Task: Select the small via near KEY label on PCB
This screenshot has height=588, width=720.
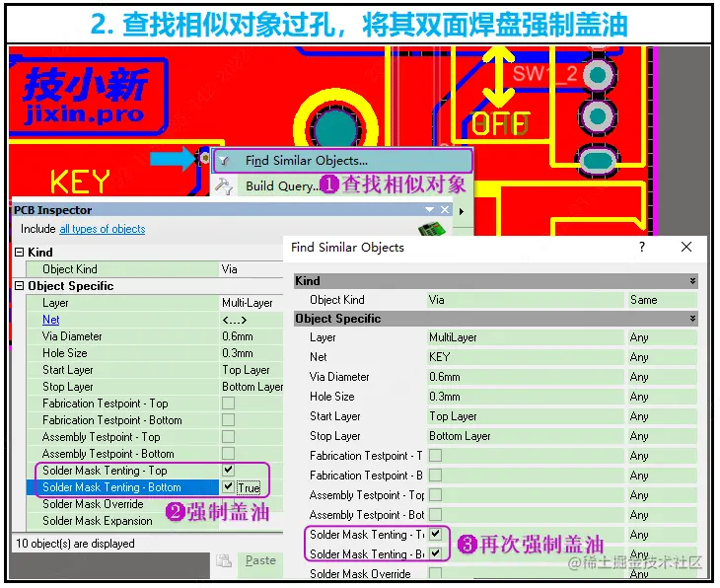Action: [x=205, y=158]
